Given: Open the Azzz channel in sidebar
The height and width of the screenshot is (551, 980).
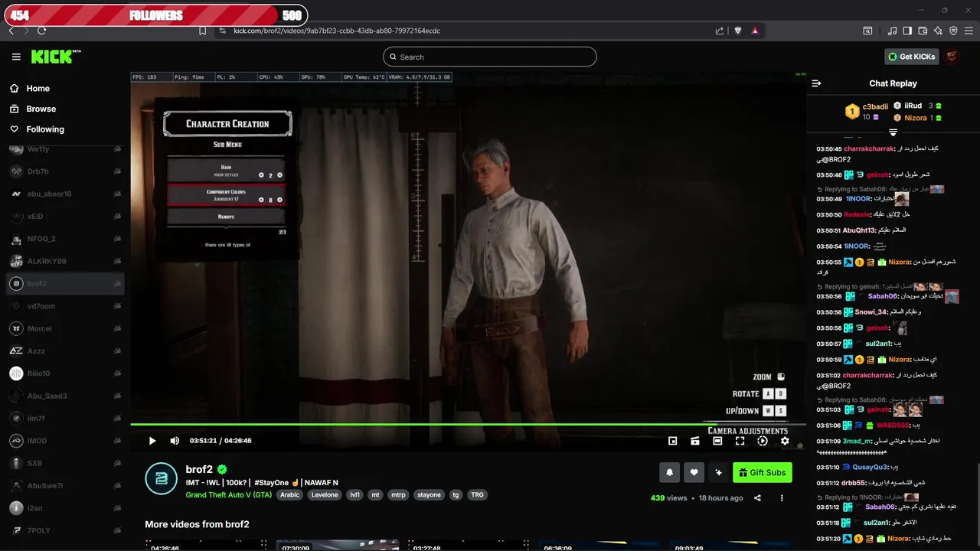Looking at the screenshot, I should point(65,351).
